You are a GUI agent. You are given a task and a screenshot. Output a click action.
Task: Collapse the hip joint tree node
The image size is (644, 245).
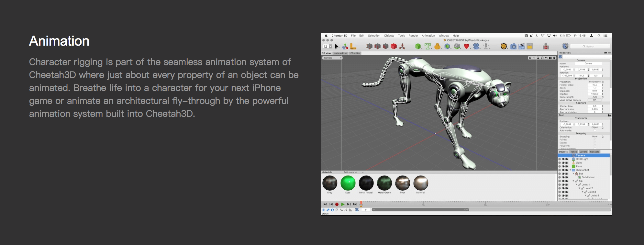[573, 181]
